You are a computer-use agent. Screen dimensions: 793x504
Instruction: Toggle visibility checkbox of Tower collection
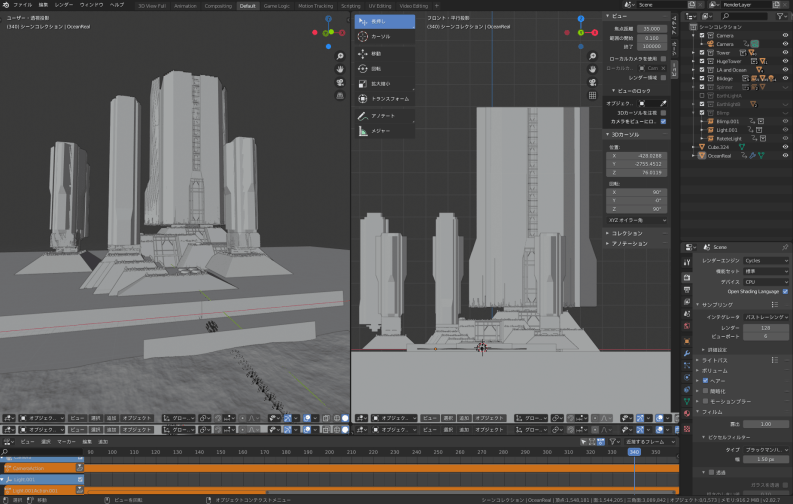(703, 53)
